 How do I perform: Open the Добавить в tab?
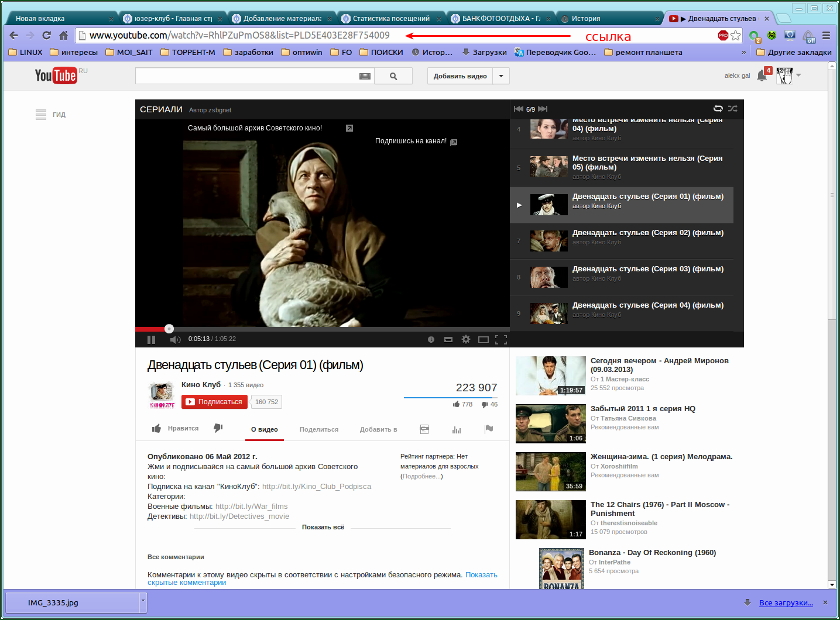(378, 429)
